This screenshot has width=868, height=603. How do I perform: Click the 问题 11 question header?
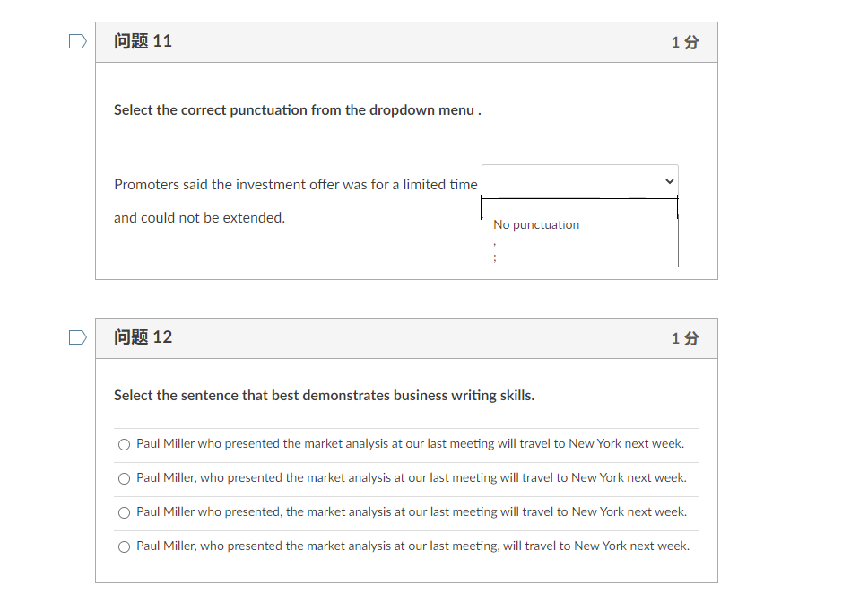pyautogui.click(x=143, y=41)
